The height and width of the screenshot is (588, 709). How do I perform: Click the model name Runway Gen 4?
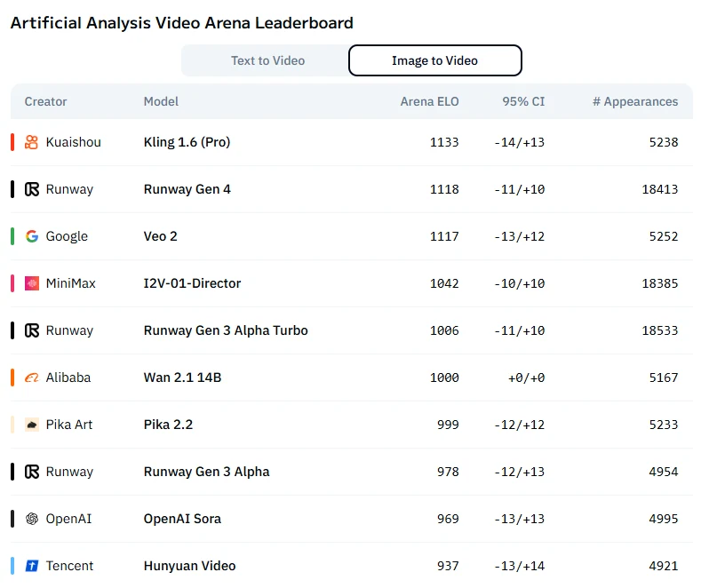(x=187, y=189)
